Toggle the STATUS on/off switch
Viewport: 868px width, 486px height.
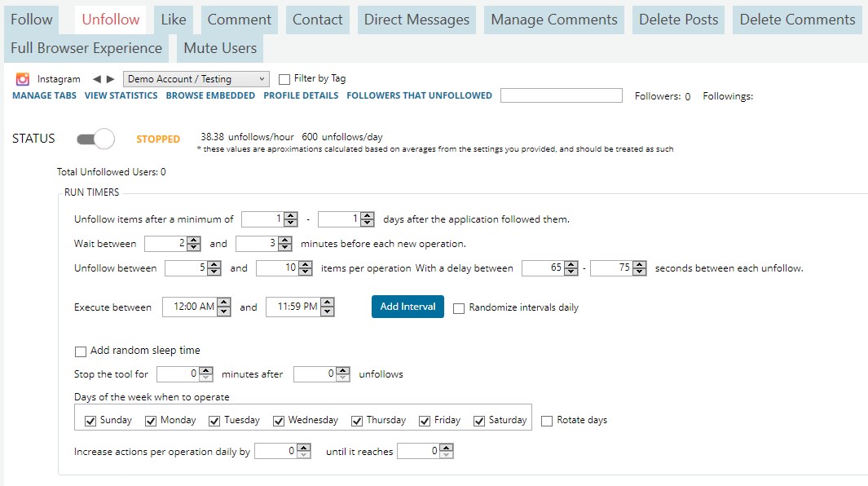[96, 139]
